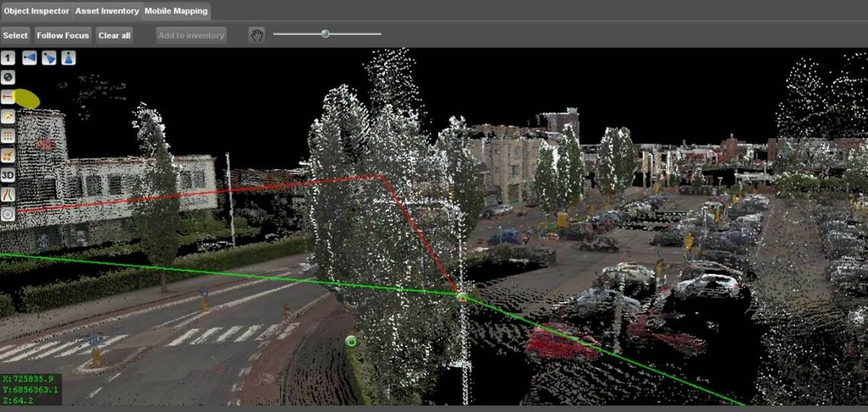
Task: Select the Mobile Mapping tab
Action: pos(176,11)
